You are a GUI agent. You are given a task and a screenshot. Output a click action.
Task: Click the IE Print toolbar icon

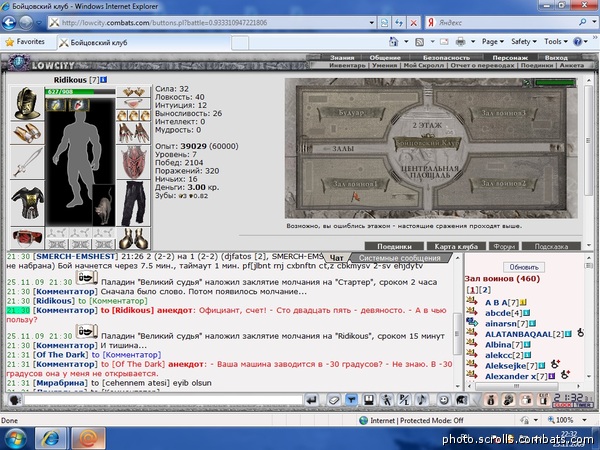460,42
